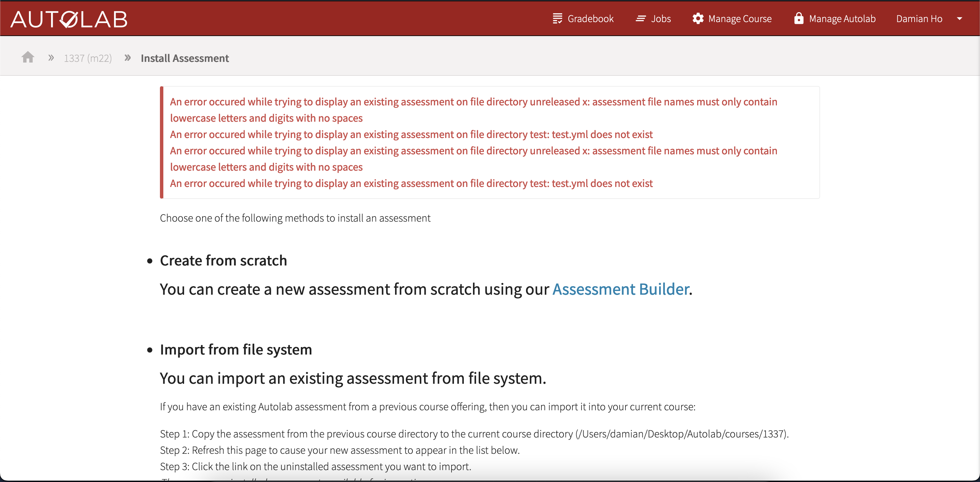Image resolution: width=980 pixels, height=482 pixels.
Task: Click Manage Course in the navigation bar
Action: pos(740,18)
